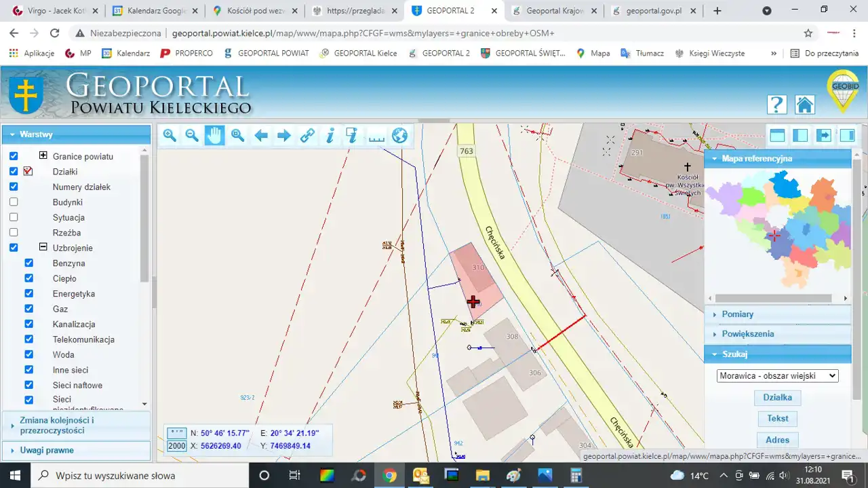The height and width of the screenshot is (488, 868).
Task: Uncheck the Działki layer checkbox
Action: pyautogui.click(x=14, y=172)
